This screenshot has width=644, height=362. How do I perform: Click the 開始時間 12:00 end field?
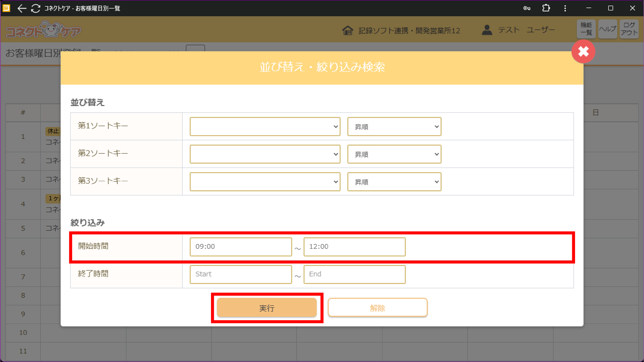[354, 247]
